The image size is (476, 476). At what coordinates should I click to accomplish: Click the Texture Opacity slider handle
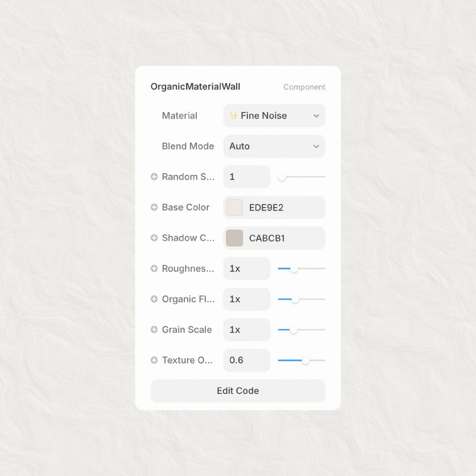click(x=305, y=360)
